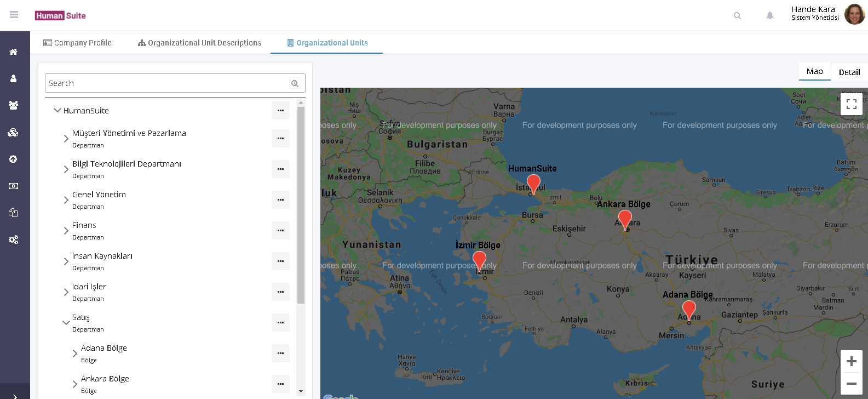
Task: Click the home icon in sidebar
Action: [x=14, y=52]
